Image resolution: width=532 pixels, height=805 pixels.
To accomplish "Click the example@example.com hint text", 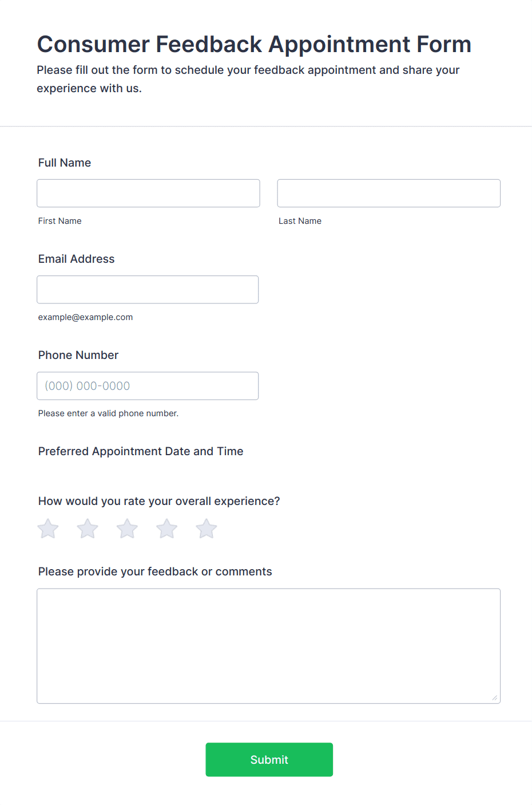I will click(85, 317).
